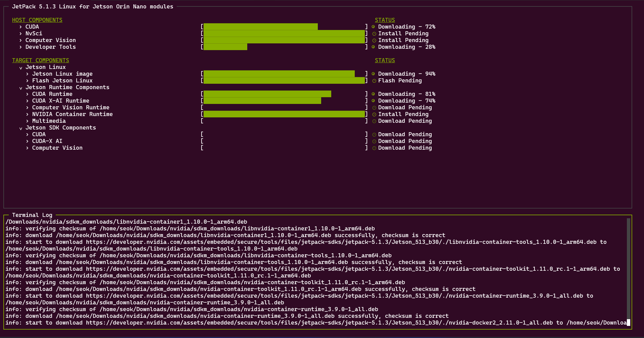644x338 pixels.
Task: Click the NvSci Install Pending status icon
Action: [374, 34]
